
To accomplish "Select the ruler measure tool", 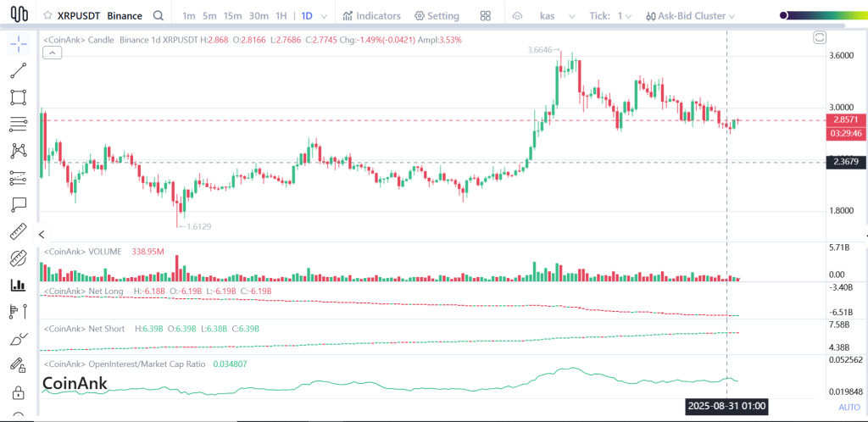I will [x=19, y=231].
